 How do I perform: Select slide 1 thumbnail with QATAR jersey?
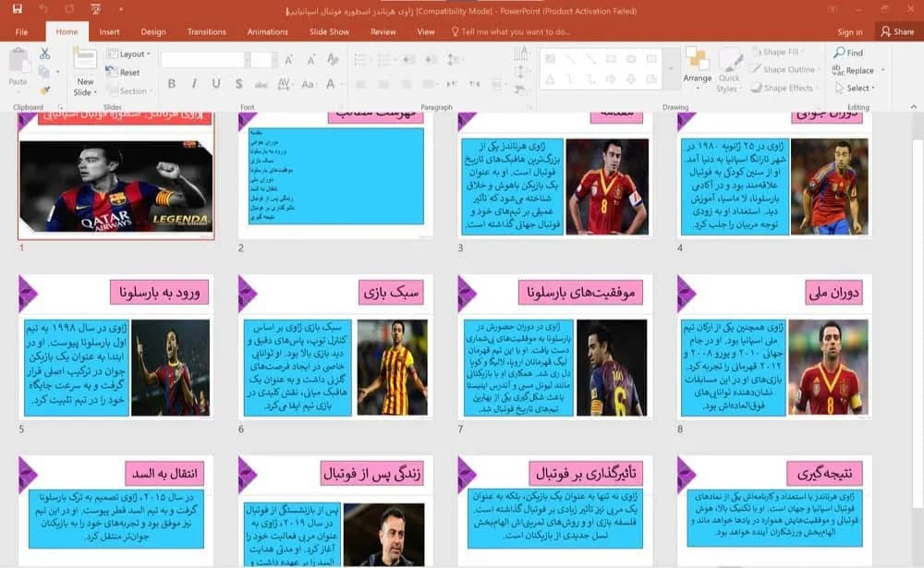[115, 176]
